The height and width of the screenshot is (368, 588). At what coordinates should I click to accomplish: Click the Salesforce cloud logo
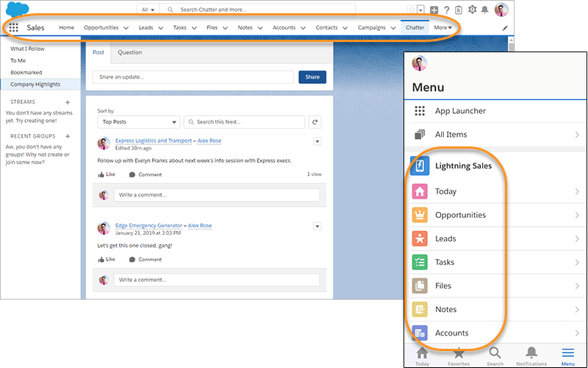click(x=17, y=9)
